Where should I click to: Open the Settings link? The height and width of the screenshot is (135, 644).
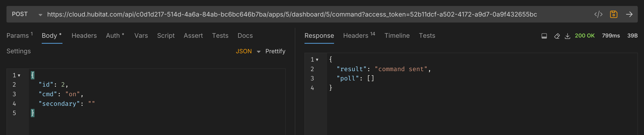[19, 51]
